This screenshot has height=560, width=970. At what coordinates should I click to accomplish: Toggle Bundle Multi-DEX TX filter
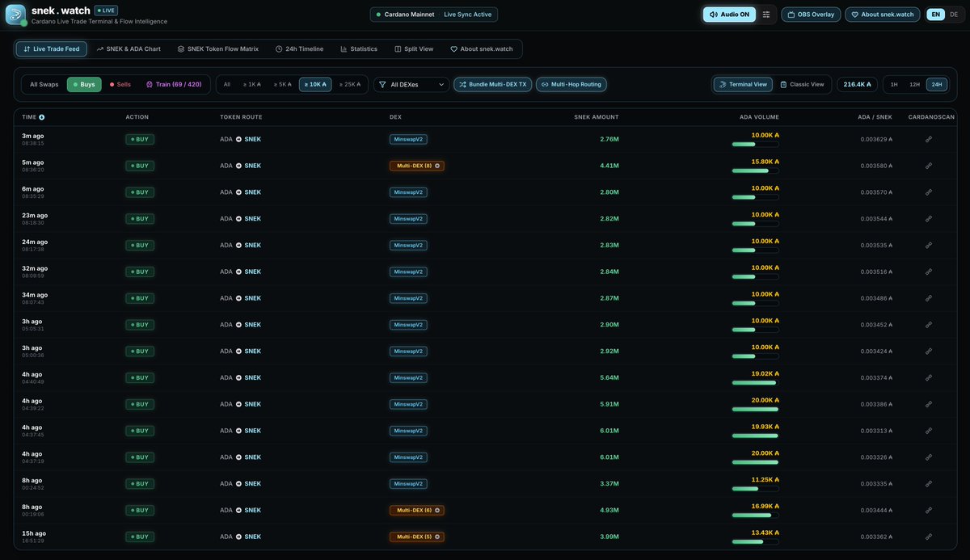[x=492, y=84]
